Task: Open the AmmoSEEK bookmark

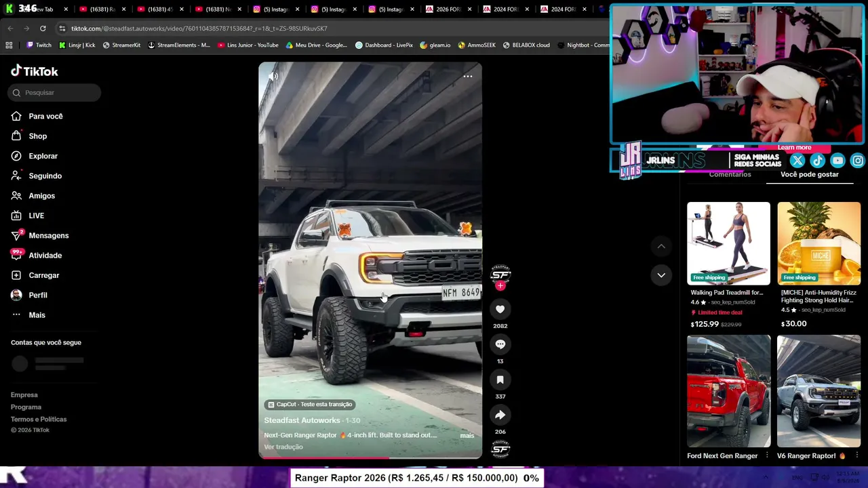Action: (x=477, y=45)
